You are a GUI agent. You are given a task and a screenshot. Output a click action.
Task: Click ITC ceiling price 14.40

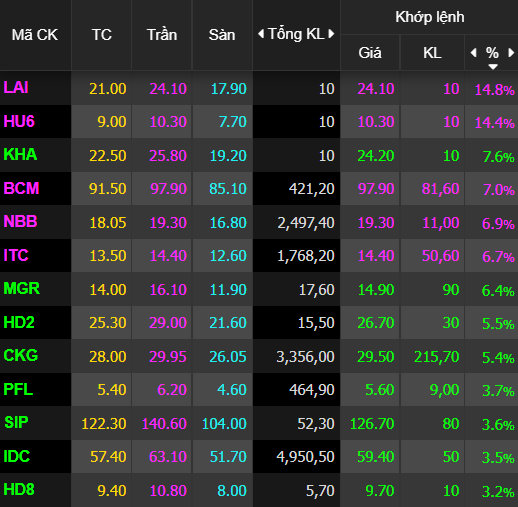(x=168, y=256)
